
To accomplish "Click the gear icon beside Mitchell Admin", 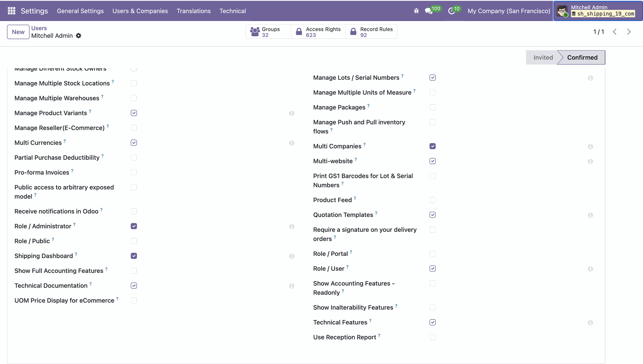I will click(x=79, y=36).
